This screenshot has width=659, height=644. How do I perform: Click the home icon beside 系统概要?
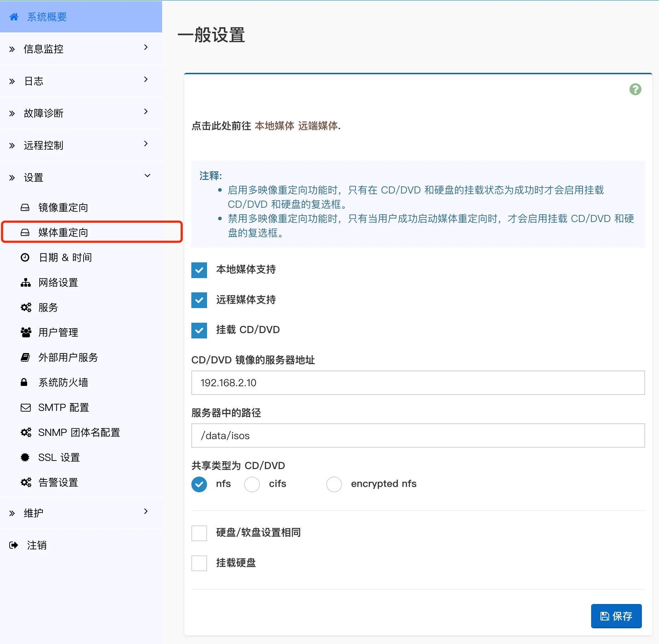point(14,17)
